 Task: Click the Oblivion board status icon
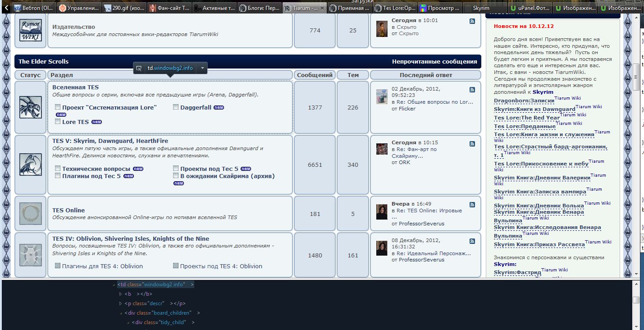(x=31, y=255)
